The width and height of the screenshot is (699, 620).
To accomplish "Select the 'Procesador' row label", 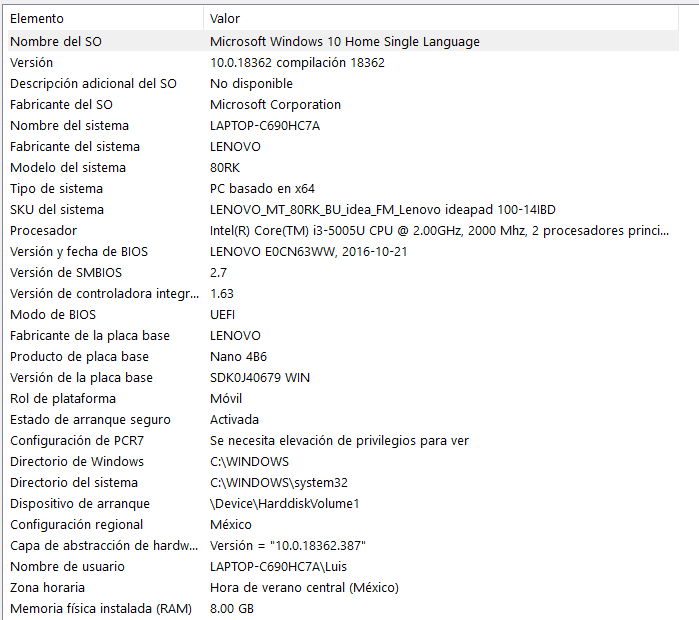I will click(x=43, y=230).
